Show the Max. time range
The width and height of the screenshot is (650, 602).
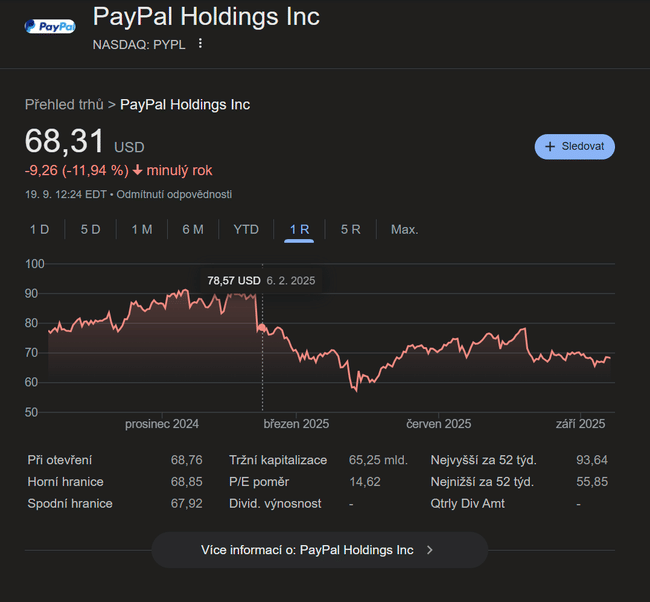coord(404,229)
